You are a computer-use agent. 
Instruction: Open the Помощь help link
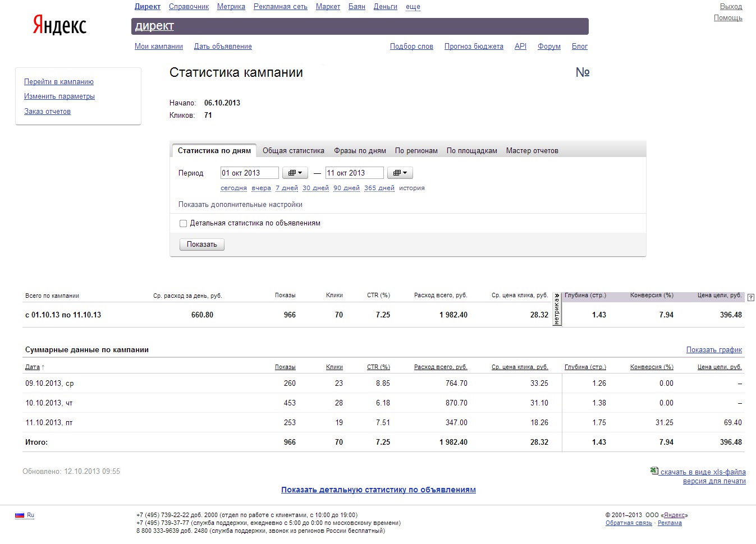pyautogui.click(x=728, y=18)
